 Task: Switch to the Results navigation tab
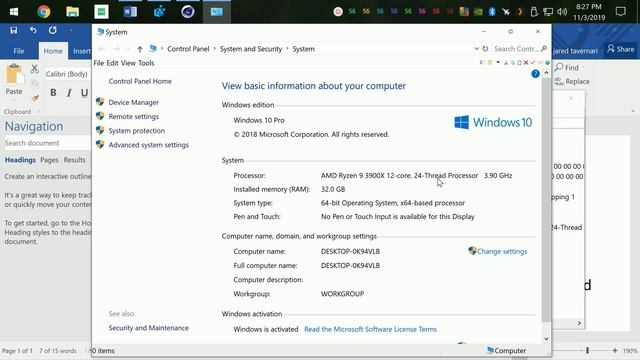(74, 160)
